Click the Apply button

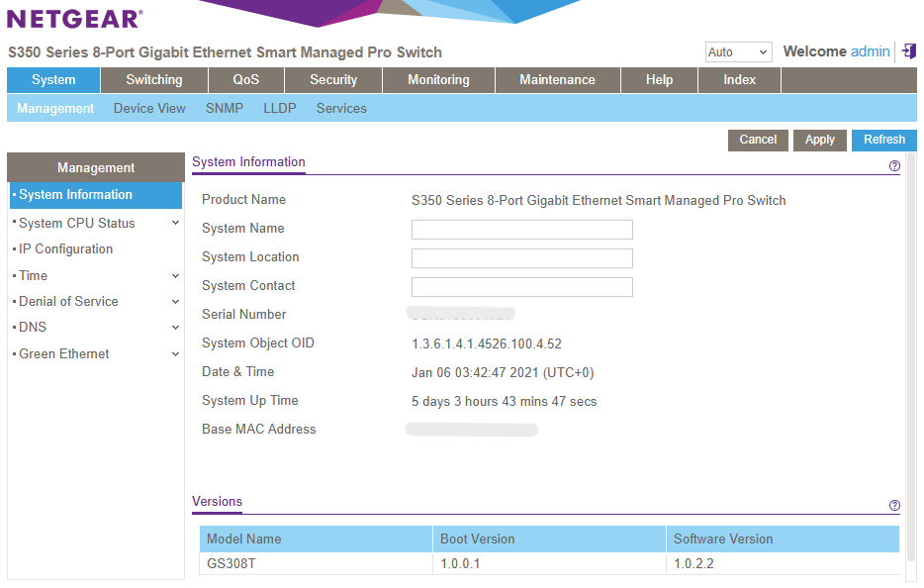click(819, 140)
